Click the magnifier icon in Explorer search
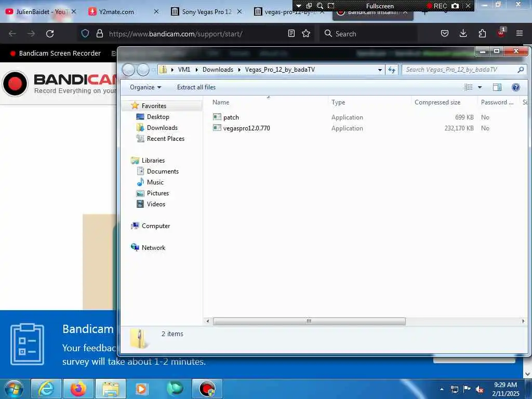This screenshot has height=399, width=532. point(521,70)
